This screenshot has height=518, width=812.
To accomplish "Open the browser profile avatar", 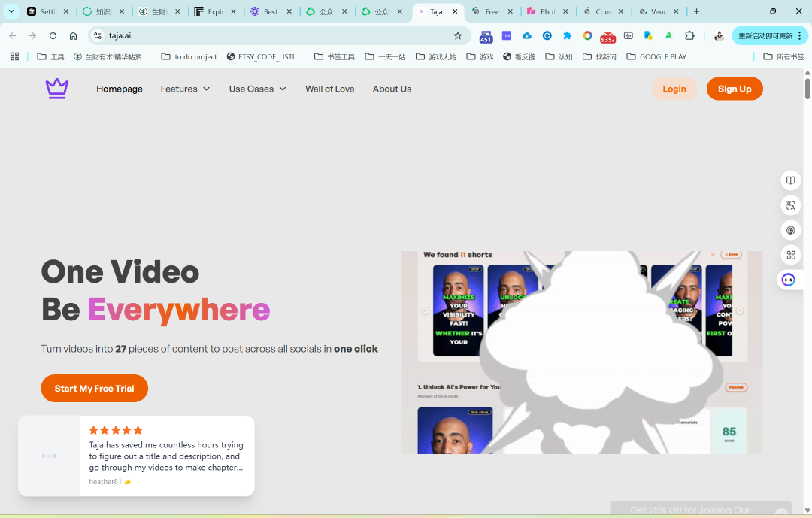I will coord(719,36).
